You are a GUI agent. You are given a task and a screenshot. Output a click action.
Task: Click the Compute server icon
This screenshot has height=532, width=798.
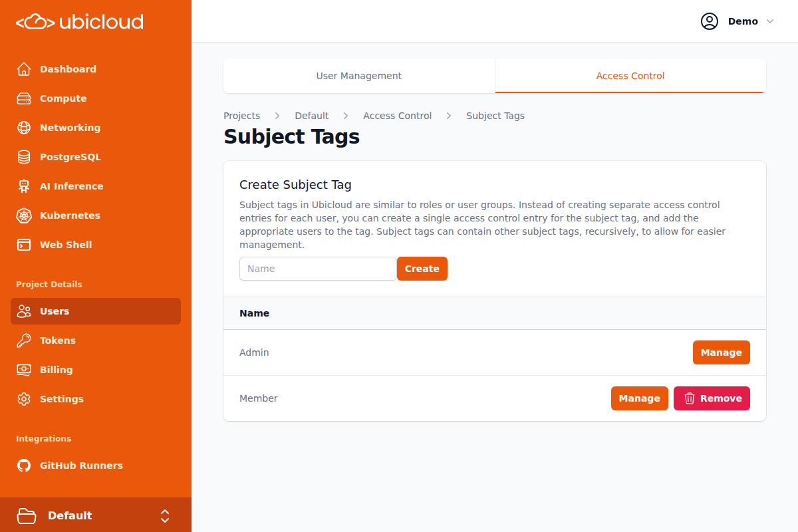tap(24, 98)
